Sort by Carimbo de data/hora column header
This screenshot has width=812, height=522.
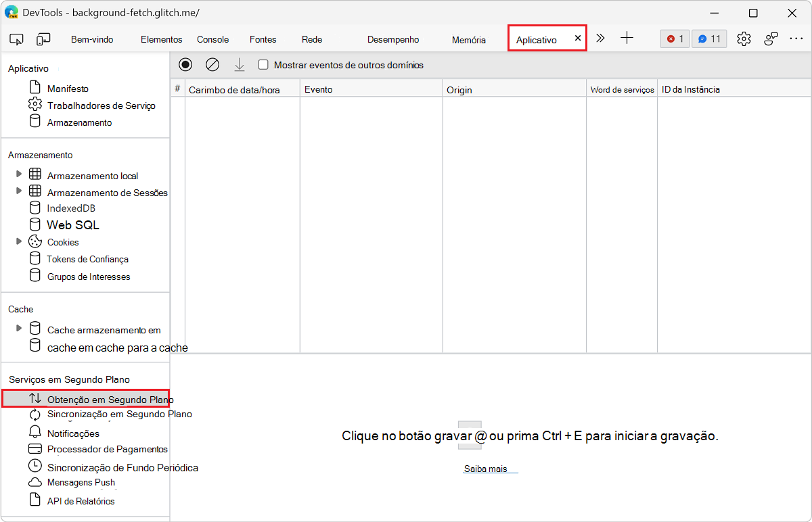(234, 89)
